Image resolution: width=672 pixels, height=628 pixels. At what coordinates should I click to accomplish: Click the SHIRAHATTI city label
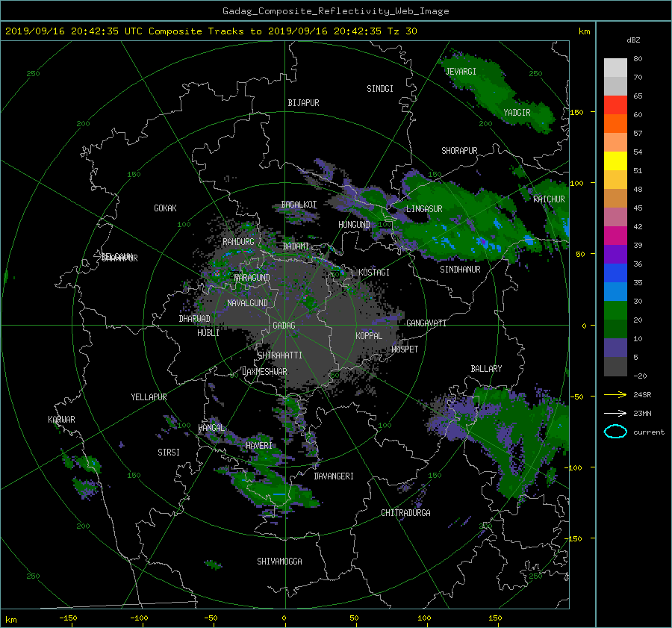coord(280,355)
